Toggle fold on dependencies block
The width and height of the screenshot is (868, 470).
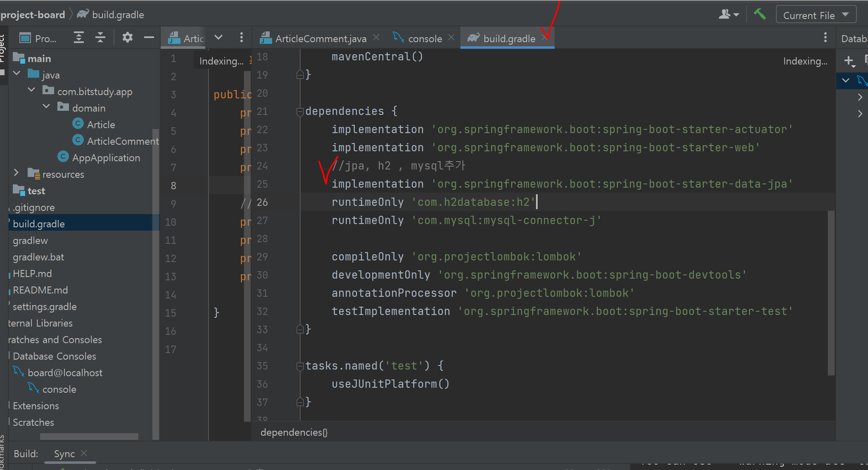click(x=300, y=112)
